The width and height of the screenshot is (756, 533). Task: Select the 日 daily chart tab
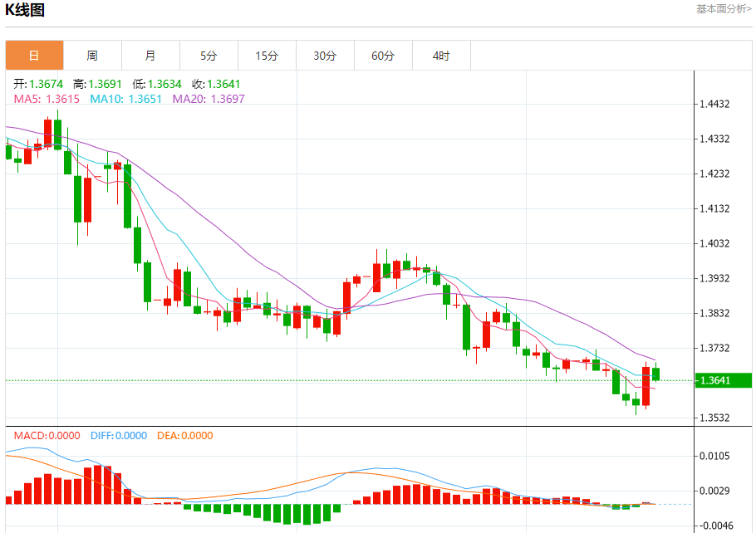click(34, 56)
